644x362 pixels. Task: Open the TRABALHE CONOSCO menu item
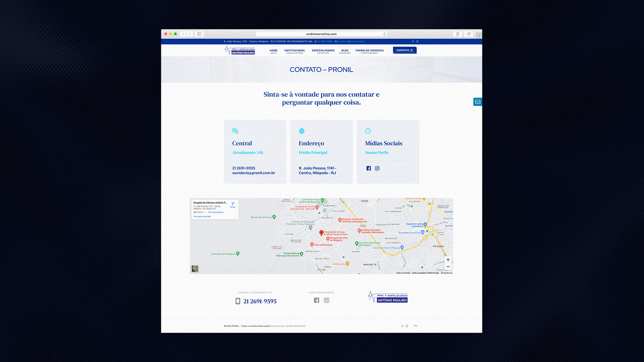[369, 51]
